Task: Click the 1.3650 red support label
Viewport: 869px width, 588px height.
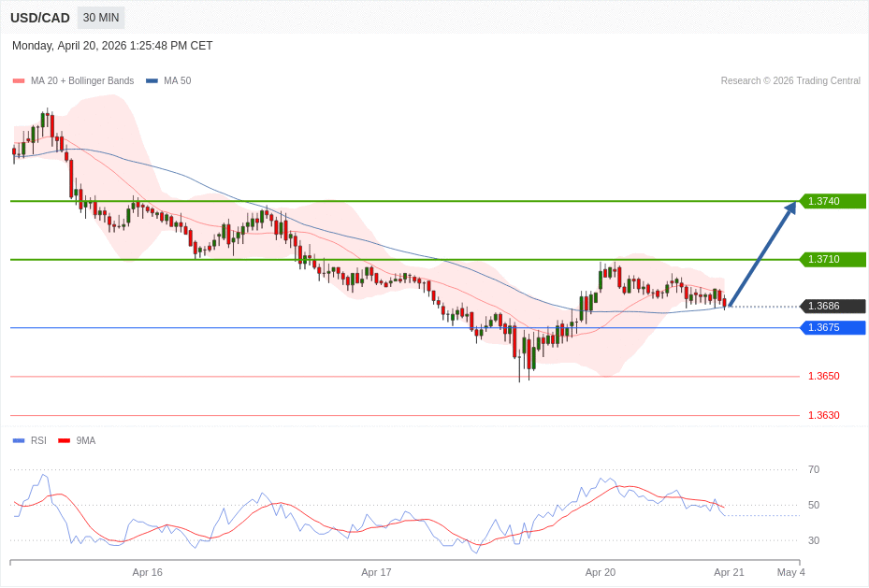Action: pyautogui.click(x=823, y=376)
